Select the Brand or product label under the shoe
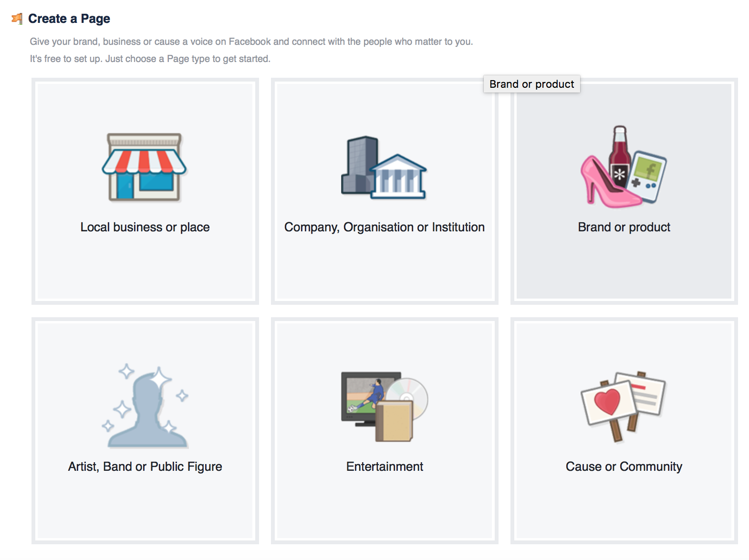749x560 pixels. click(624, 227)
